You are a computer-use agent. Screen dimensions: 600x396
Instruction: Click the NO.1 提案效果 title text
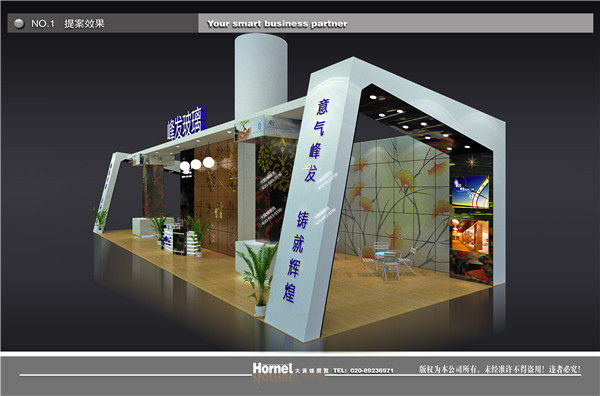click(68, 24)
